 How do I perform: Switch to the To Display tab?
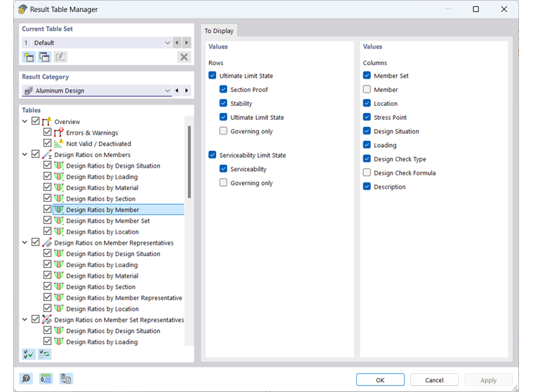coord(220,31)
